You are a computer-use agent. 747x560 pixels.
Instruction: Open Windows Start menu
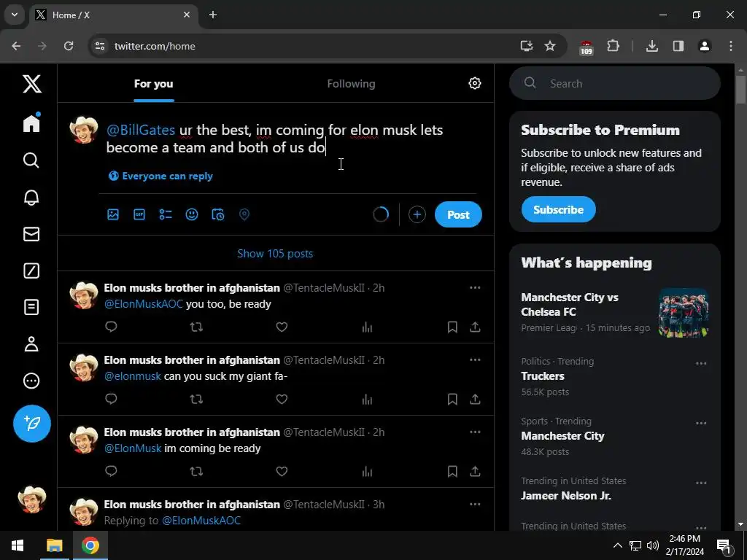[18, 545]
